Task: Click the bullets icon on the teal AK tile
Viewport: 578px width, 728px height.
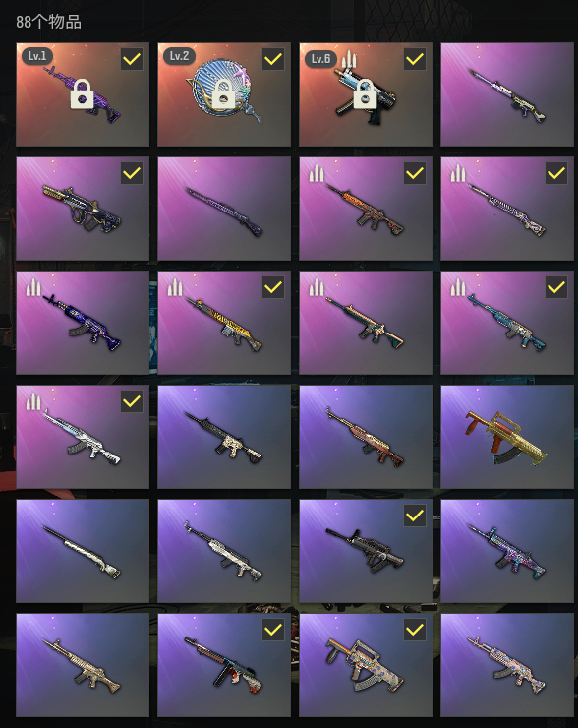Action: pyautogui.click(x=458, y=287)
